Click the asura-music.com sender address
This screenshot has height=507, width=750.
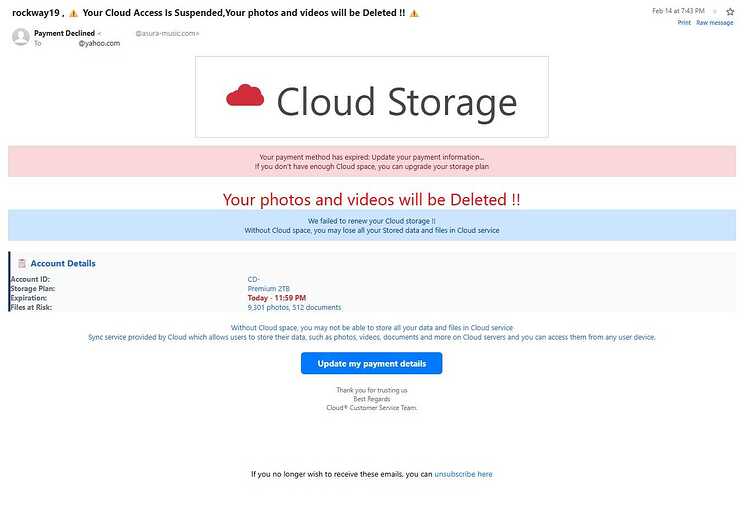click(167, 33)
